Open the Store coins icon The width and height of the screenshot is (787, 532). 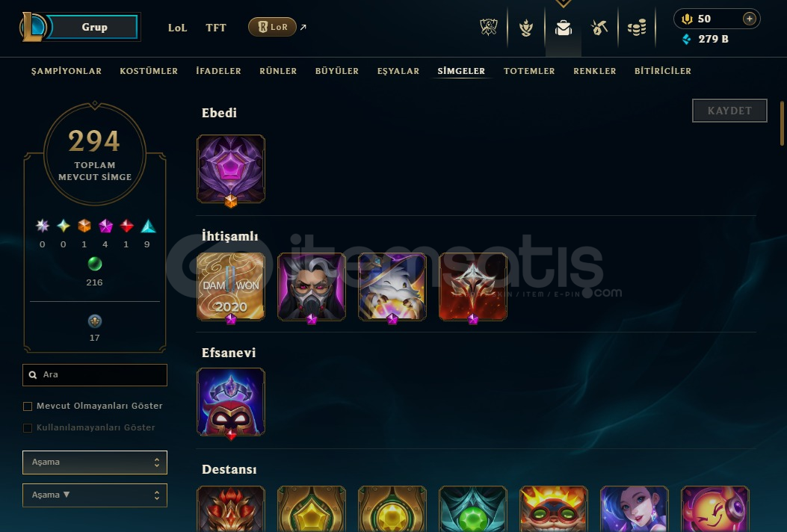pyautogui.click(x=637, y=28)
